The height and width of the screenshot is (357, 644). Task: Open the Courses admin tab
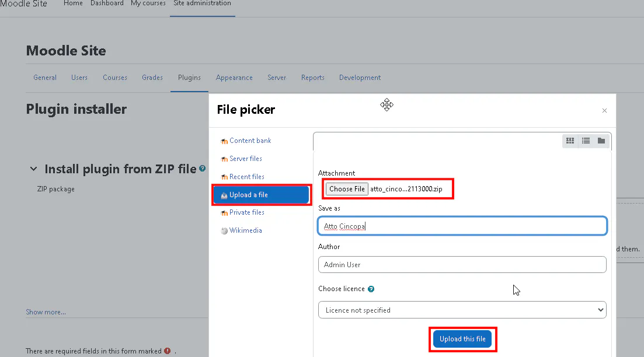pos(115,78)
